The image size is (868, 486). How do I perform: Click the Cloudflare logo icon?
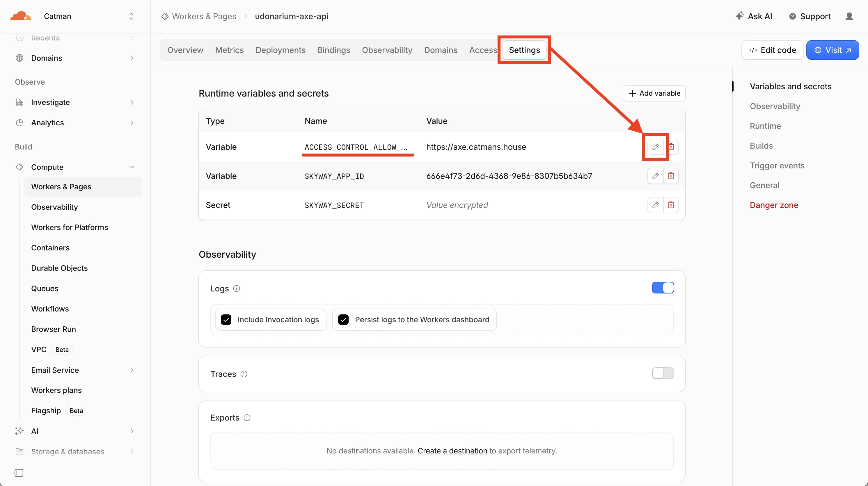coord(21,16)
